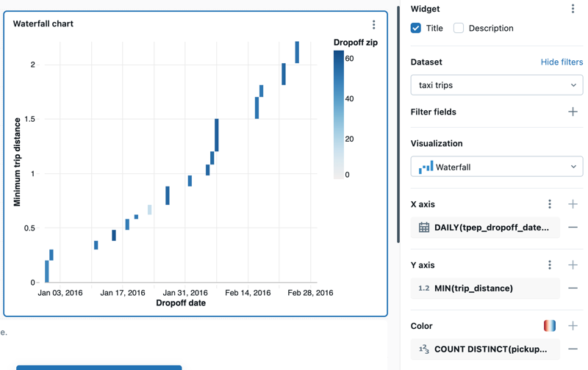Open X axis options menu
The height and width of the screenshot is (370, 588).
(549, 204)
